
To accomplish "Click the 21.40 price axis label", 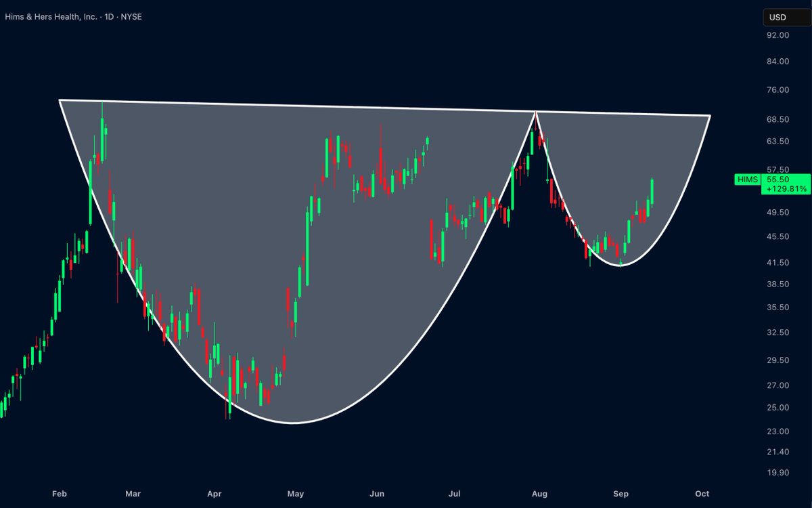I will [x=778, y=452].
